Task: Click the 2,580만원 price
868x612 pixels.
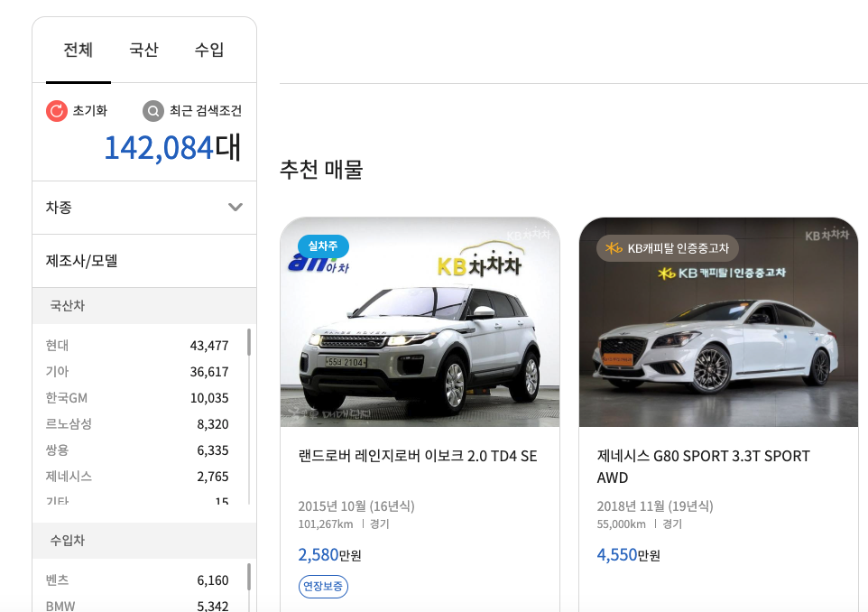Action: coord(330,555)
